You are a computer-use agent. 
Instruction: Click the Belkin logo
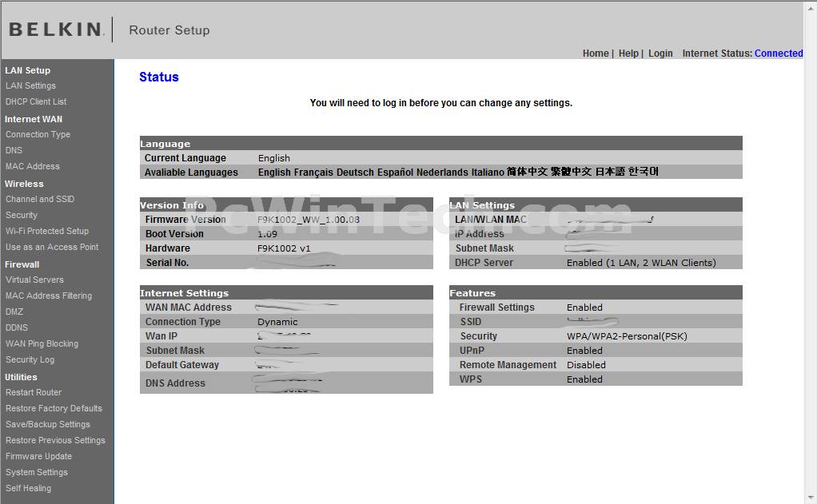(56, 30)
